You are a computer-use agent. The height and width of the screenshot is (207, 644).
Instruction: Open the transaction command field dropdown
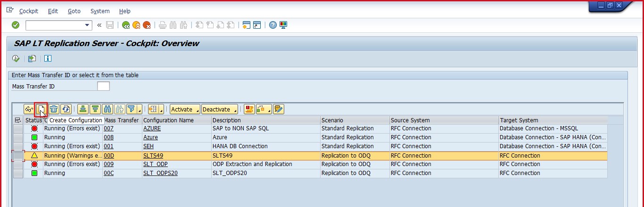pyautogui.click(x=87, y=25)
